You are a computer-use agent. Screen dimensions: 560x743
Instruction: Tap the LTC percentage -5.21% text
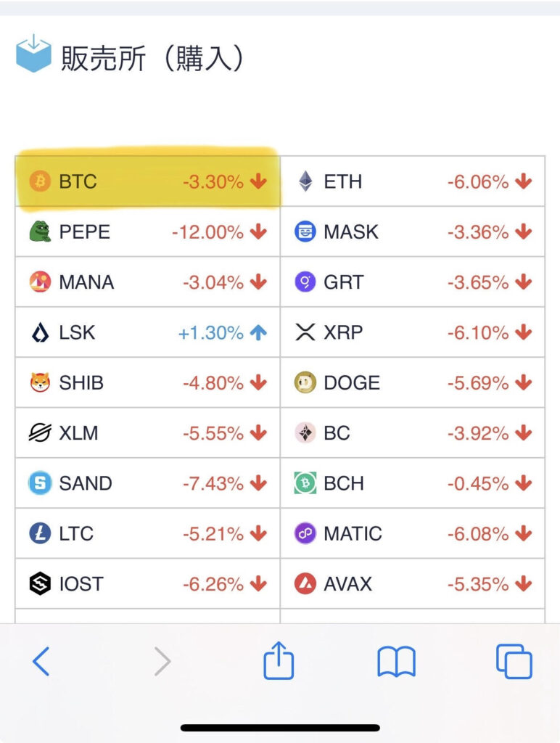pos(213,534)
